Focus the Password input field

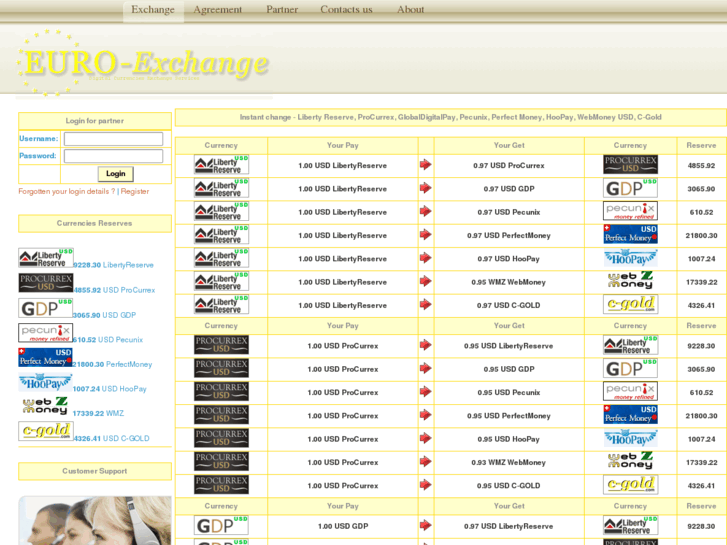coord(113,156)
